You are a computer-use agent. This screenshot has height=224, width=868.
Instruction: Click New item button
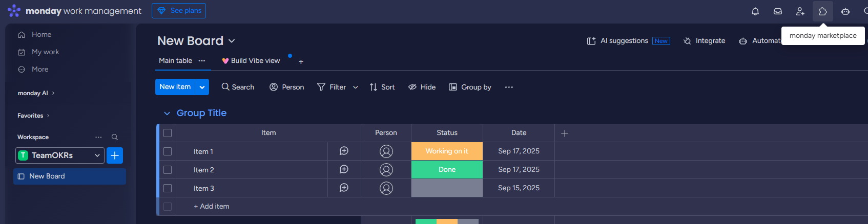point(175,87)
